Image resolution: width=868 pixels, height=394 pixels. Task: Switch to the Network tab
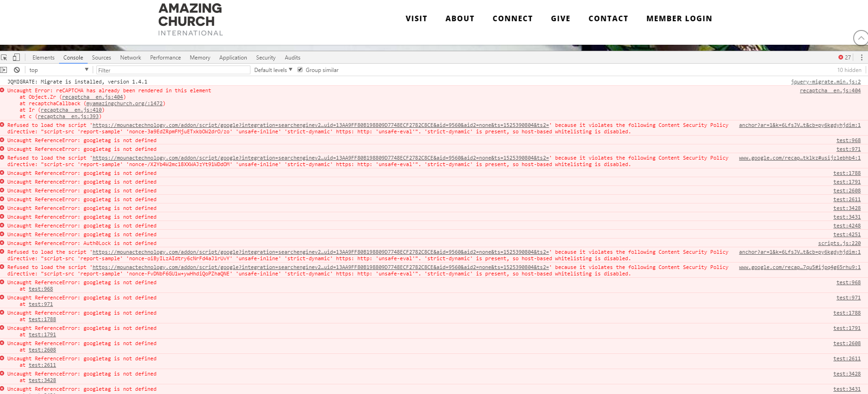(131, 58)
